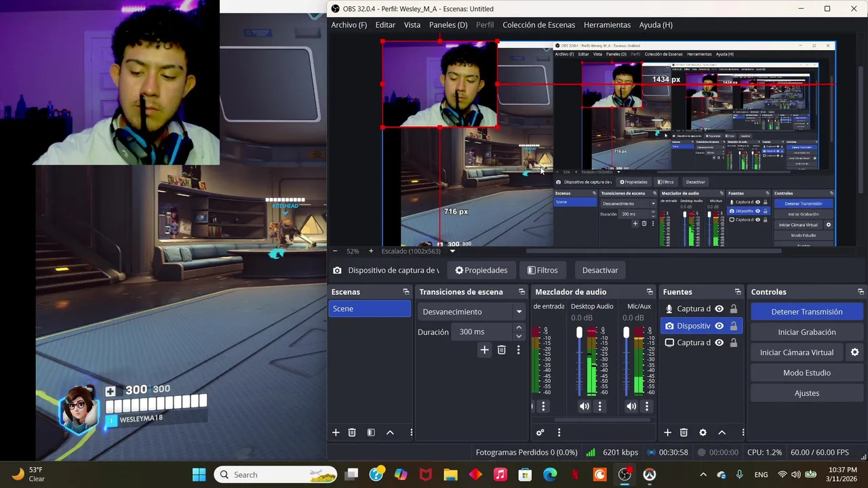
Task: Click Iniciar Grabación button
Action: (807, 332)
